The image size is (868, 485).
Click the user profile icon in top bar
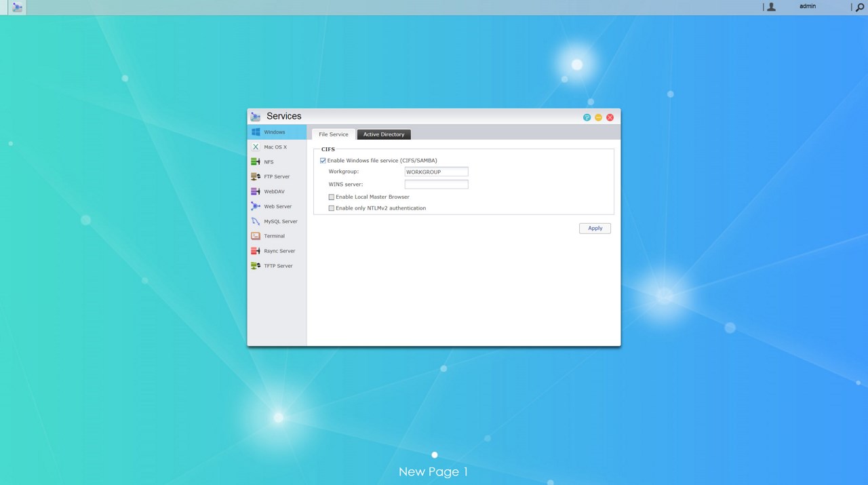point(771,7)
